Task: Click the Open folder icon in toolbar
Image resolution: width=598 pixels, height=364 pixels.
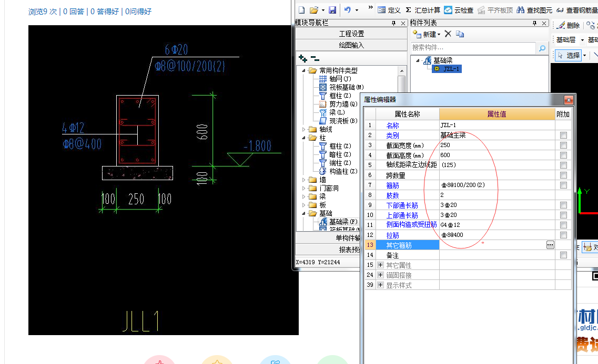Action: coord(313,10)
